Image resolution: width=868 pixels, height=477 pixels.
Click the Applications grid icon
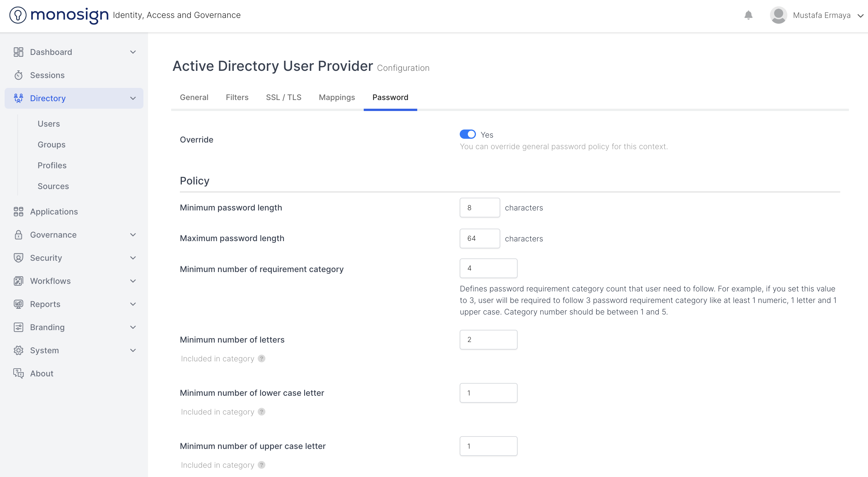[19, 212]
